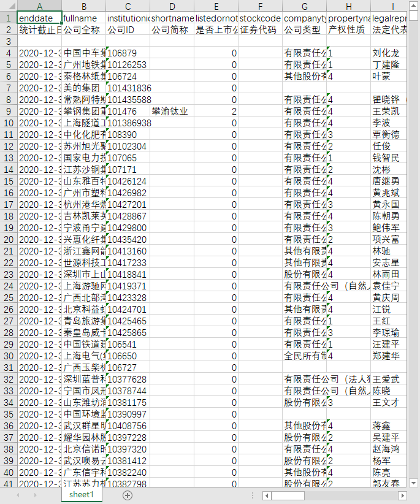420x504 pixels.
Task: Select row 9 header
Action: coord(9,111)
